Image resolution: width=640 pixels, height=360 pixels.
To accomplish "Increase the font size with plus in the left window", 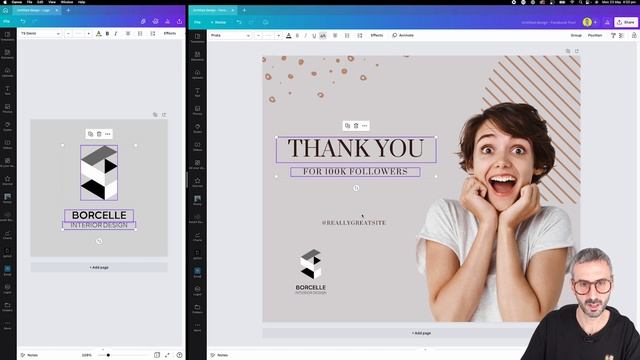I will tap(89, 33).
